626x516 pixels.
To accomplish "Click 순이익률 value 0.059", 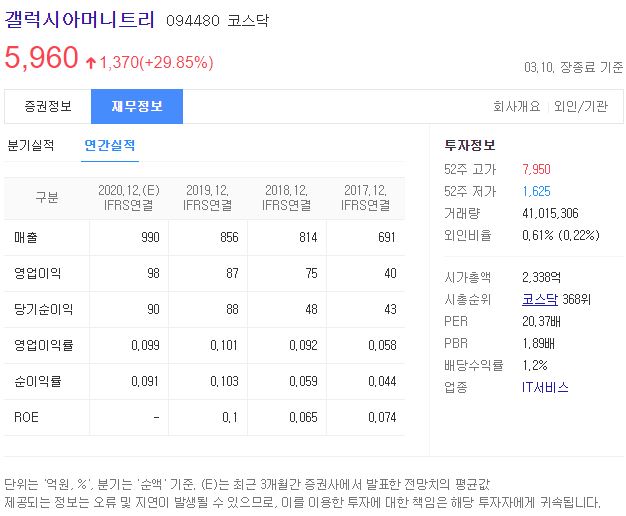I will pyautogui.click(x=303, y=381).
